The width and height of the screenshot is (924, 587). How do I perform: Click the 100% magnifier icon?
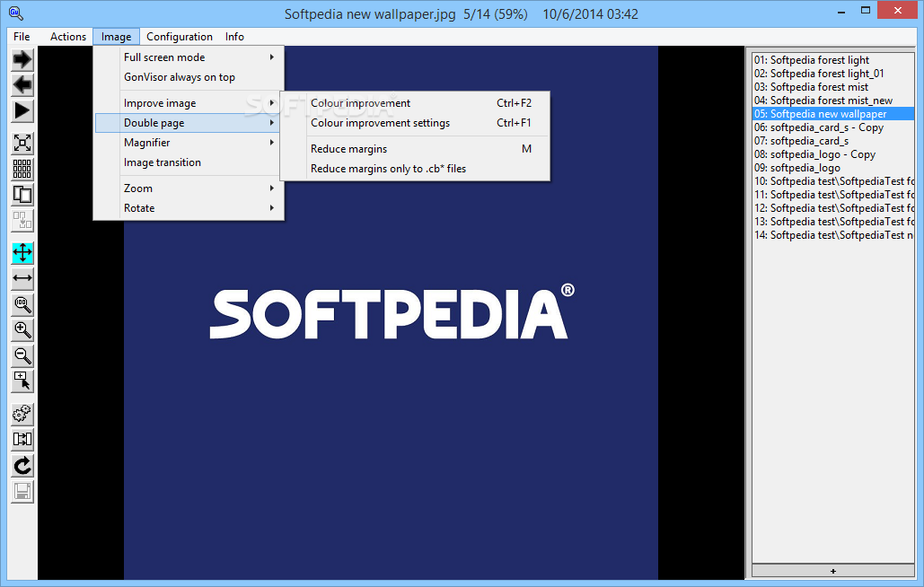point(22,304)
